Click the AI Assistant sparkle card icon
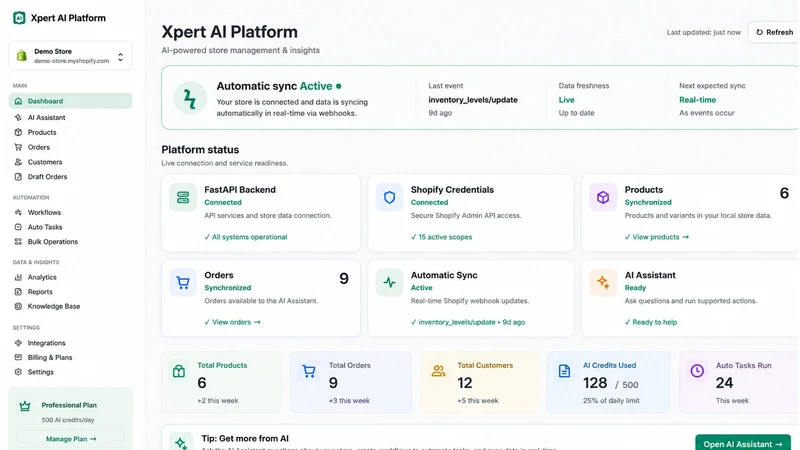The image size is (800, 450). [x=603, y=283]
